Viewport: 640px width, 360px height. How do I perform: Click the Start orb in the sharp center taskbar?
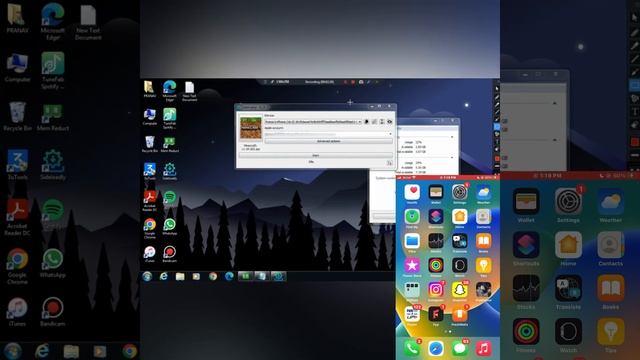pyautogui.click(x=147, y=276)
